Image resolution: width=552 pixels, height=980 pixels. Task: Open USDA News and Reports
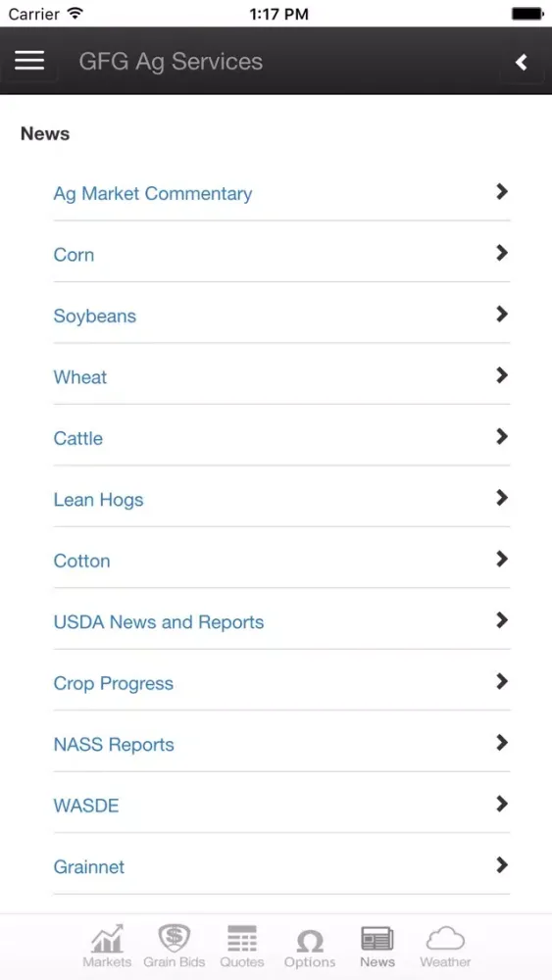[158, 622]
